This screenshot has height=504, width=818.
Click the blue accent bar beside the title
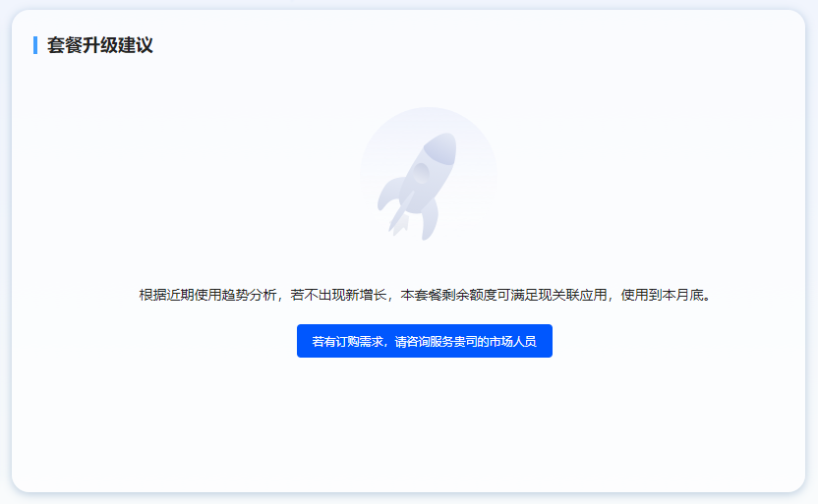pos(35,45)
